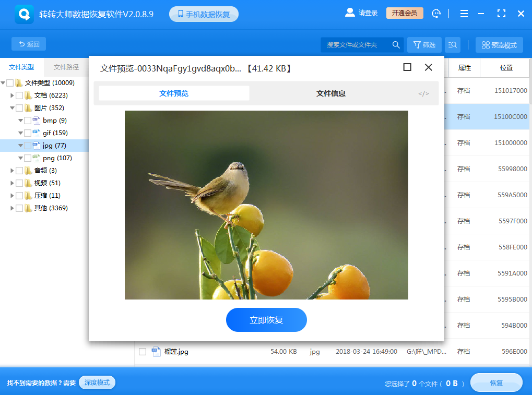
Task: Open the </> code view in preview dialog
Action: pos(423,93)
